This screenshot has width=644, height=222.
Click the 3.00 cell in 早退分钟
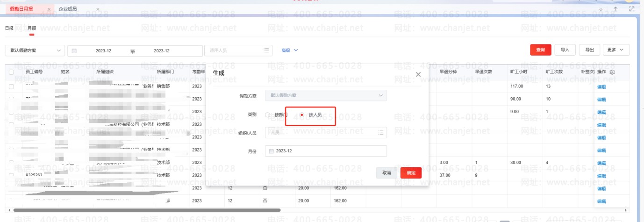coord(444,163)
